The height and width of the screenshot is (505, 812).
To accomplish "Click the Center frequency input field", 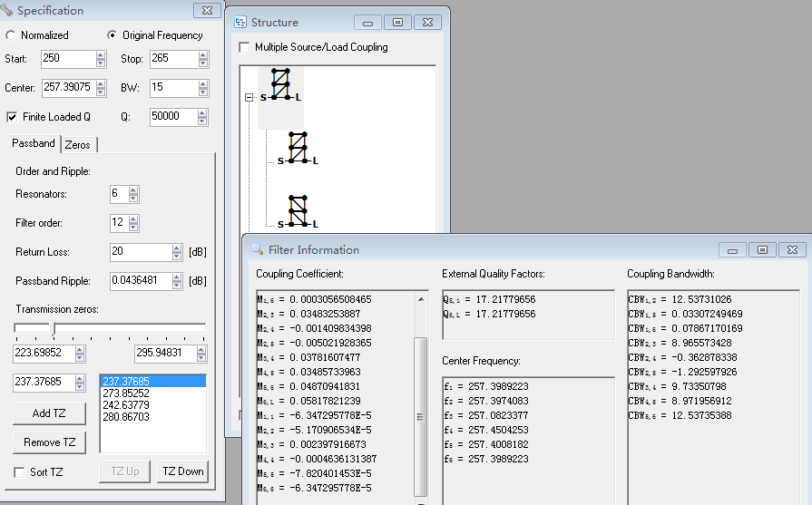I will (x=68, y=87).
